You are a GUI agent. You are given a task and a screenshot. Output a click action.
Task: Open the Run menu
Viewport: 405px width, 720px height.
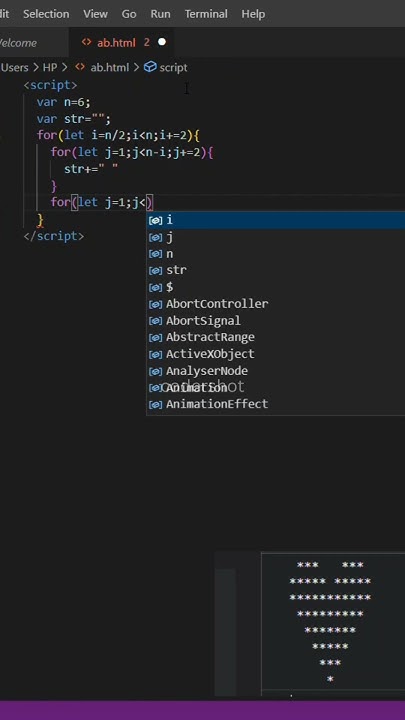160,14
